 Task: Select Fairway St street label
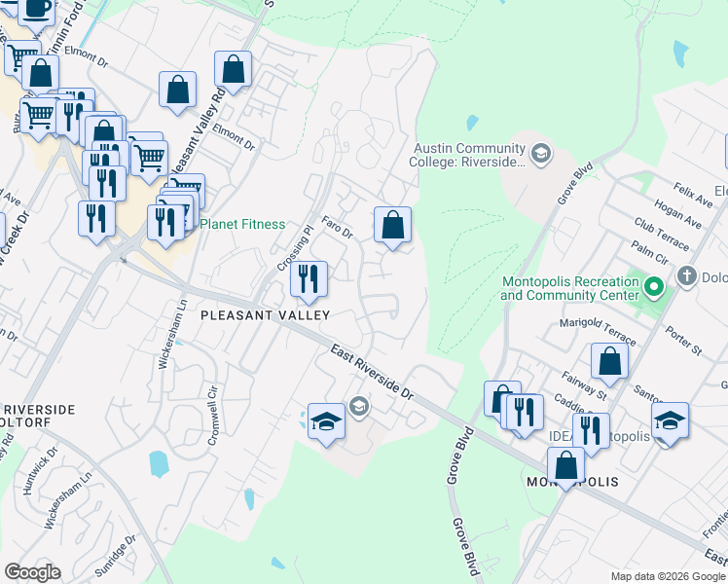pyautogui.click(x=584, y=385)
